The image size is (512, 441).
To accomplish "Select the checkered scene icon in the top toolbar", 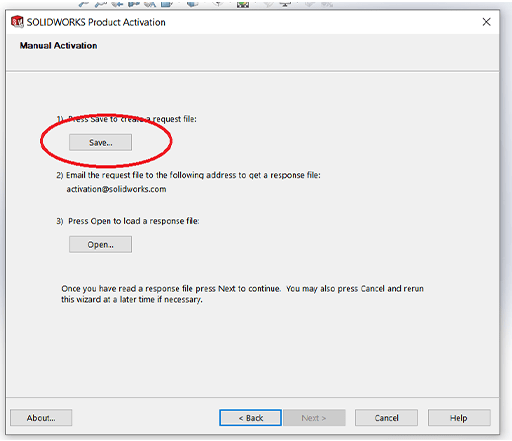I will coord(243,4).
